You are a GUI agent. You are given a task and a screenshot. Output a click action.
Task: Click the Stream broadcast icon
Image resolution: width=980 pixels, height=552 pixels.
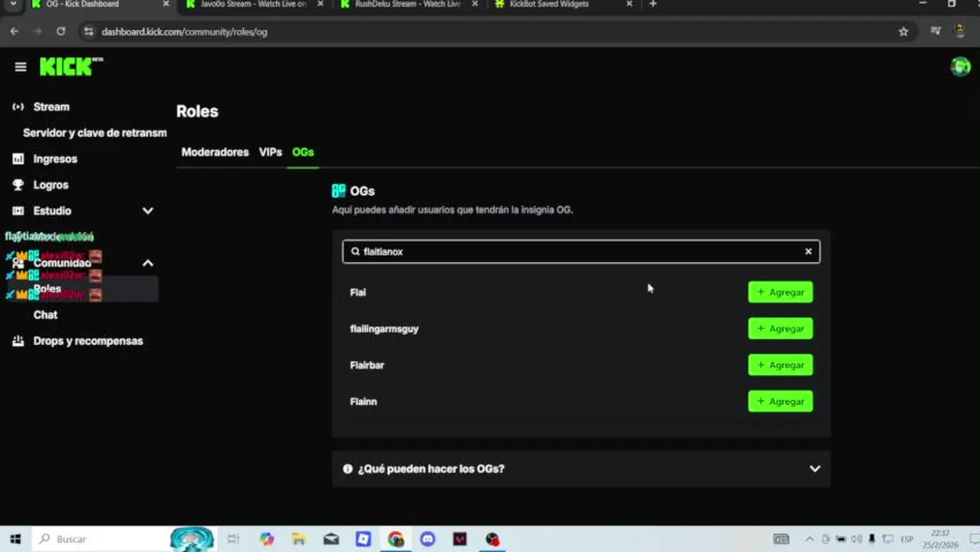pyautogui.click(x=18, y=107)
